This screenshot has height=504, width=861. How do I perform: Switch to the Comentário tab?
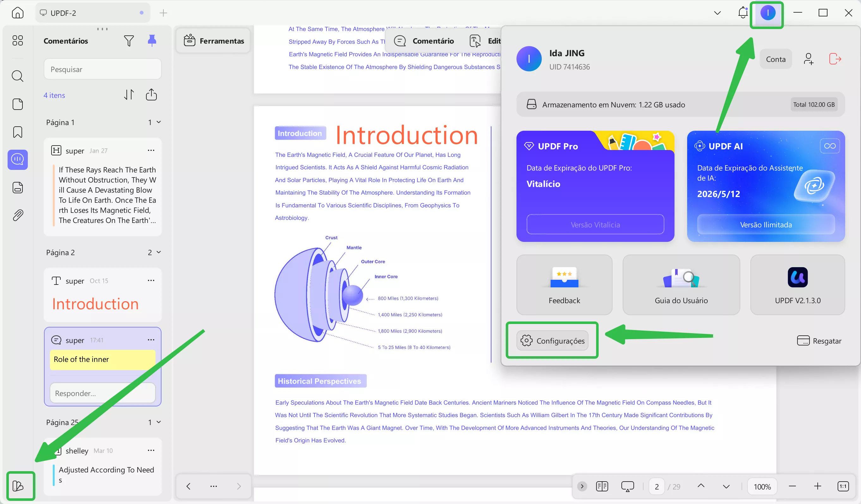424,41
